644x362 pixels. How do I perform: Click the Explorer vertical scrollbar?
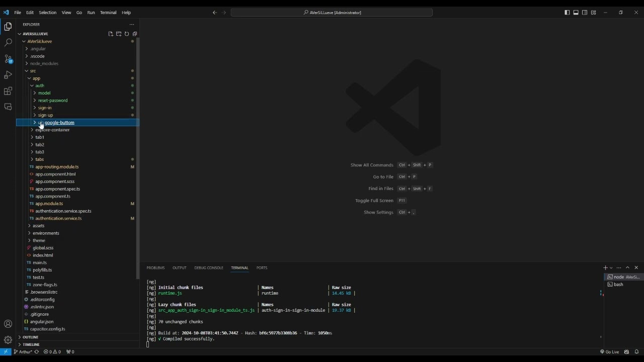point(138,158)
